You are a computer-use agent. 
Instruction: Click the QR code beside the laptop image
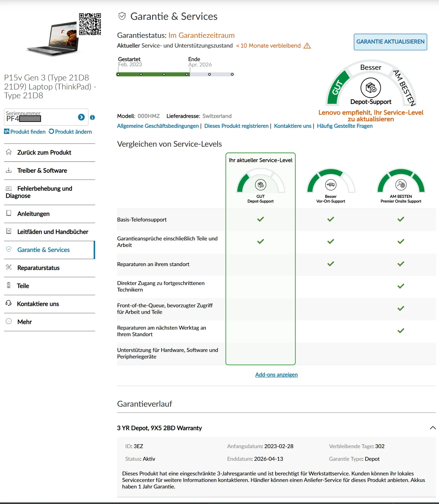(90, 24)
